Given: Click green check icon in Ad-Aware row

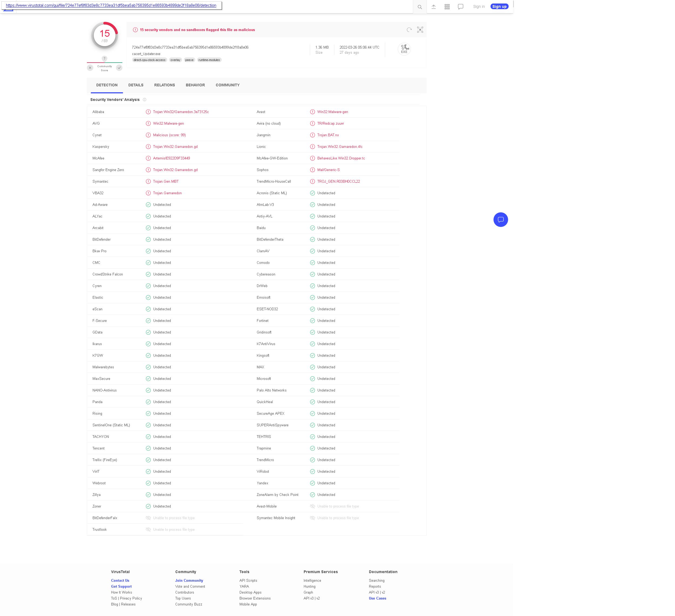Looking at the screenshot, I should (x=148, y=205).
